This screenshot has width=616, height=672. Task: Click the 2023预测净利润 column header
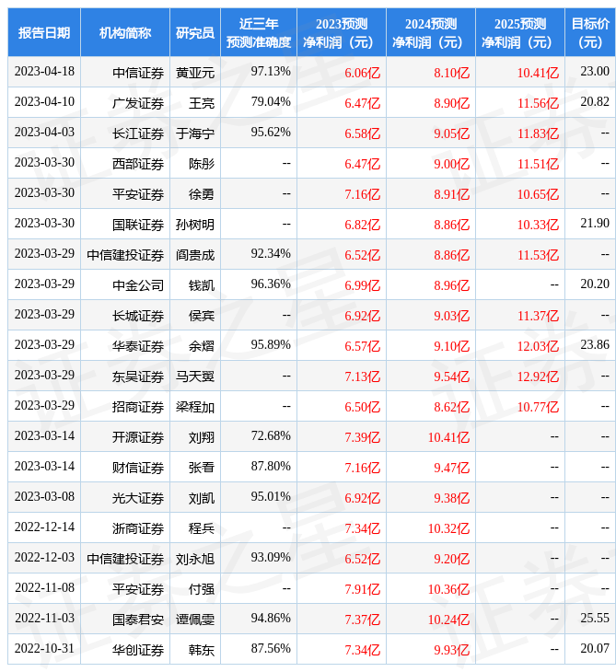tap(342, 32)
